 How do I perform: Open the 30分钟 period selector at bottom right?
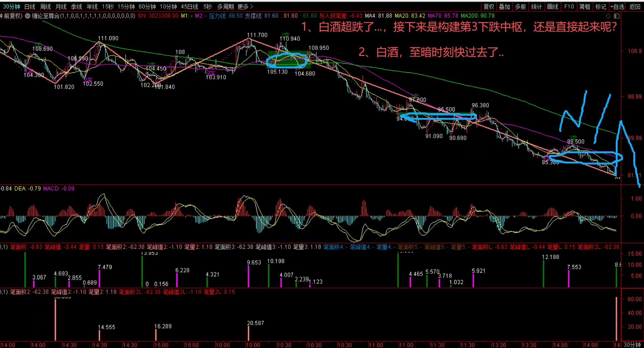point(632,345)
